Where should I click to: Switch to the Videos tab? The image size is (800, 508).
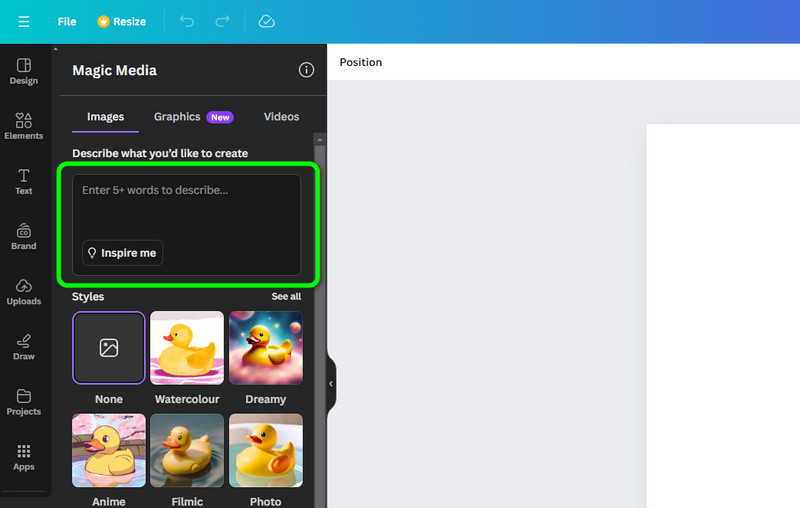pos(281,117)
